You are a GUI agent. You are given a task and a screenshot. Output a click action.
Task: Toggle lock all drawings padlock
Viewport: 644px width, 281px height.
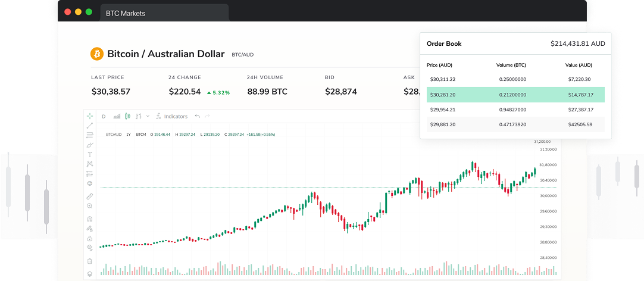(90, 238)
